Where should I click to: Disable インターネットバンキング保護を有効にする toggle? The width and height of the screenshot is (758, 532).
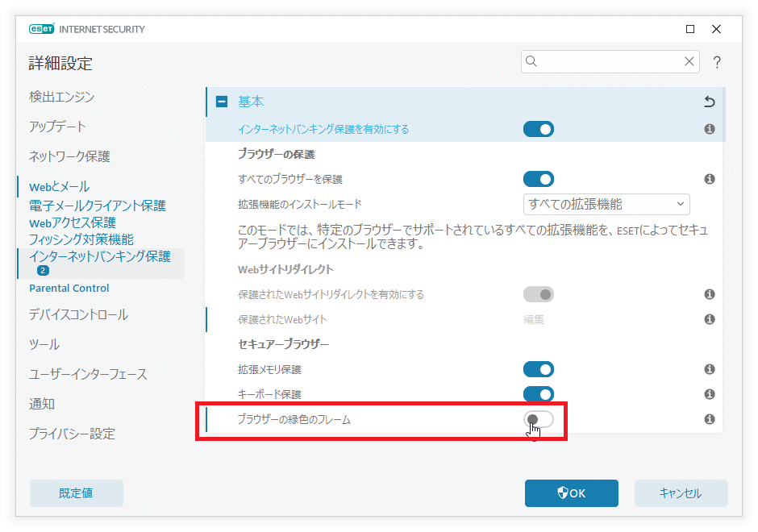tap(539, 129)
